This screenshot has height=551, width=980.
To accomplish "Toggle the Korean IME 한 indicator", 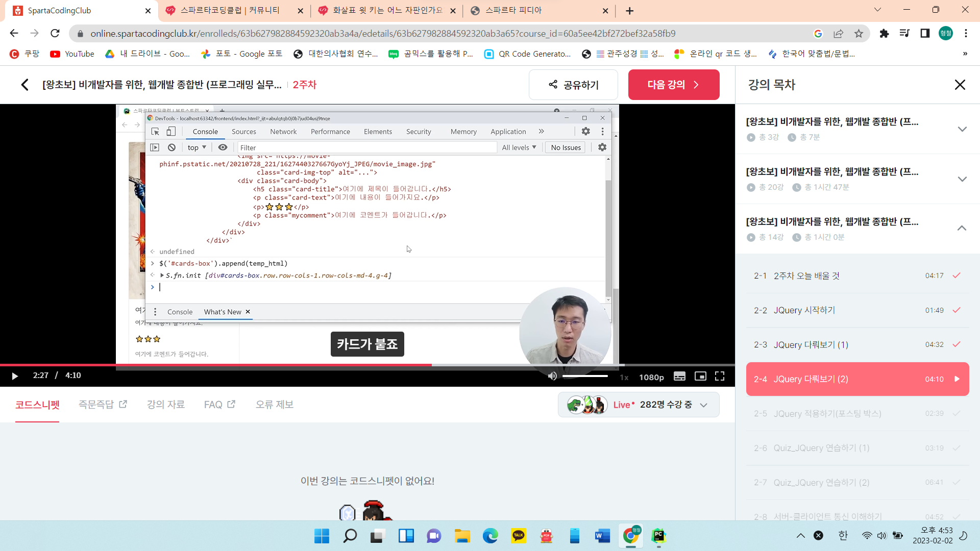I will pos(843,536).
